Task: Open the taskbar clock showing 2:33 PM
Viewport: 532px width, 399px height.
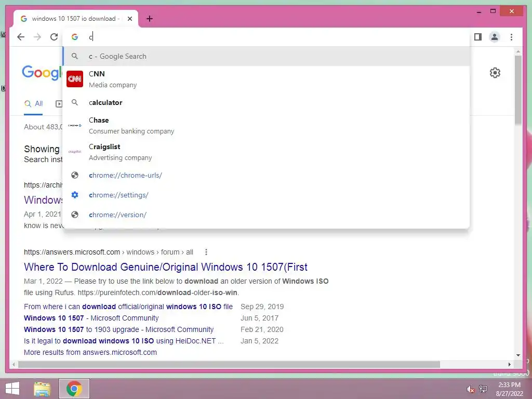Action: point(509,389)
